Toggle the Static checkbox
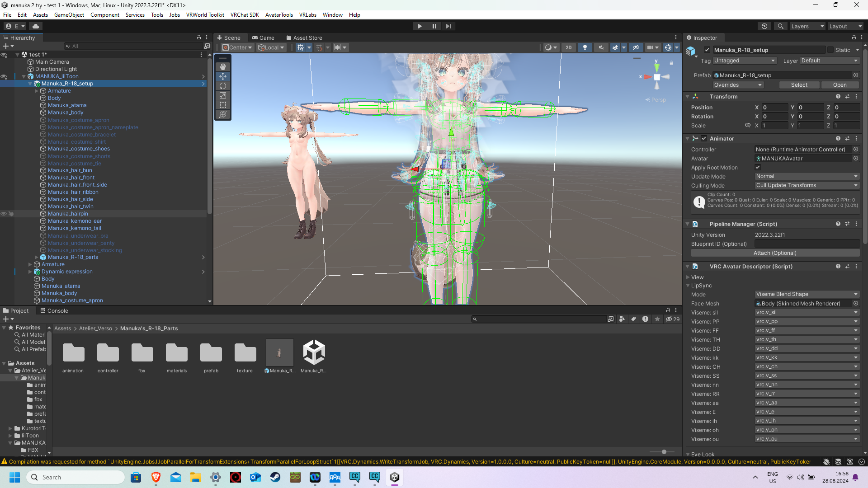Screen dimensions: 868x488 click(830, 50)
